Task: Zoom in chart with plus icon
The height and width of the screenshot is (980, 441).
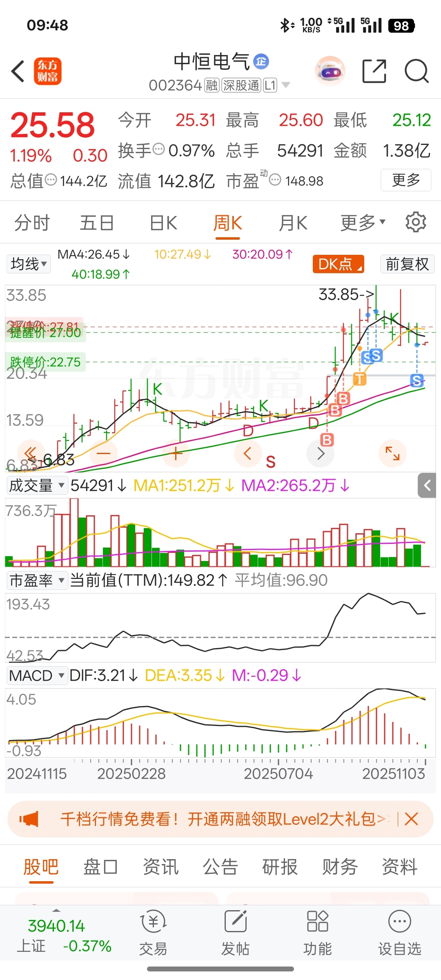Action: (176, 453)
